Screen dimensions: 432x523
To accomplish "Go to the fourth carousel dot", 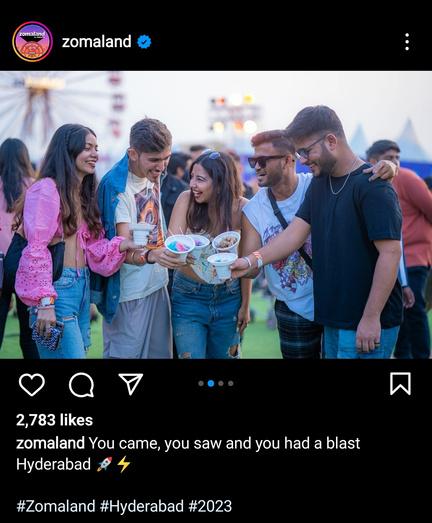I will 231,384.
